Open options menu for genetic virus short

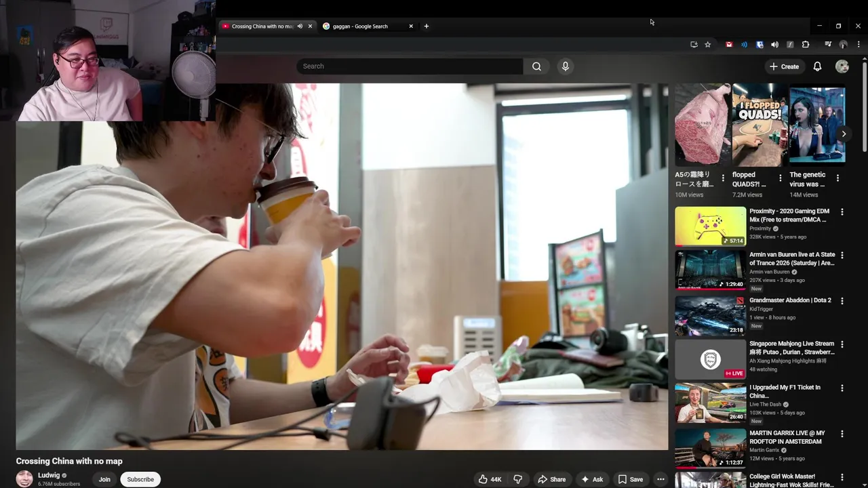pos(837,178)
